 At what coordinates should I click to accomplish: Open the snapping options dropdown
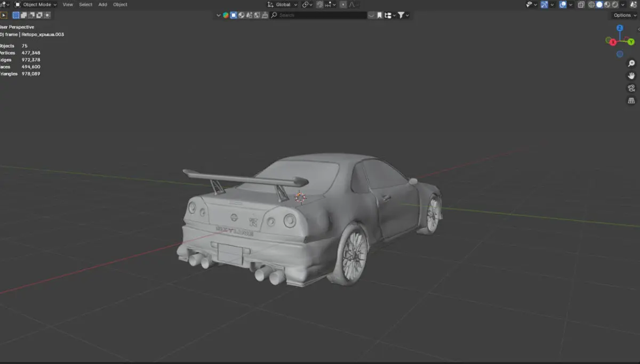point(331,4)
